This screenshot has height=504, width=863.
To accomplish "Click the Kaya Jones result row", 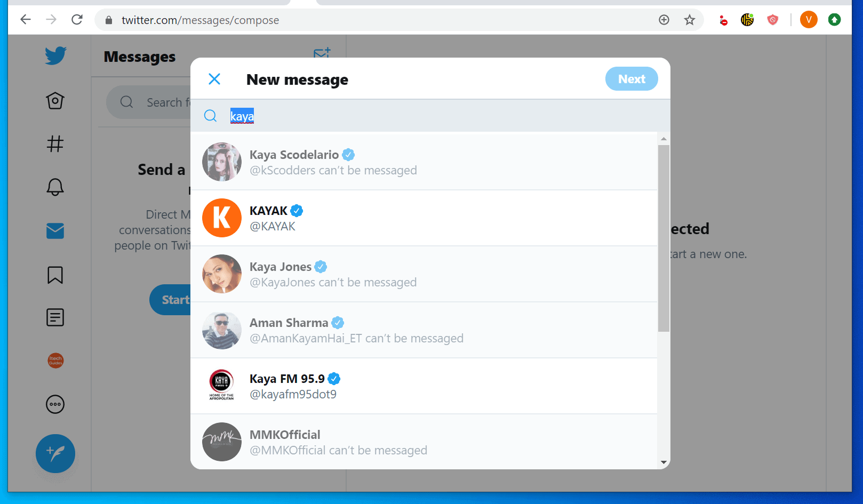I will [423, 274].
